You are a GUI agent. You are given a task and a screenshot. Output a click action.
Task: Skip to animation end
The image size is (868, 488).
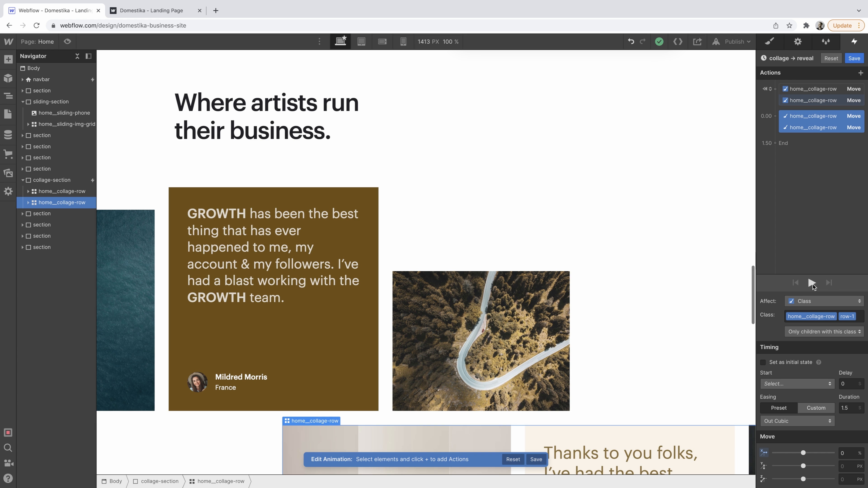[x=829, y=283]
